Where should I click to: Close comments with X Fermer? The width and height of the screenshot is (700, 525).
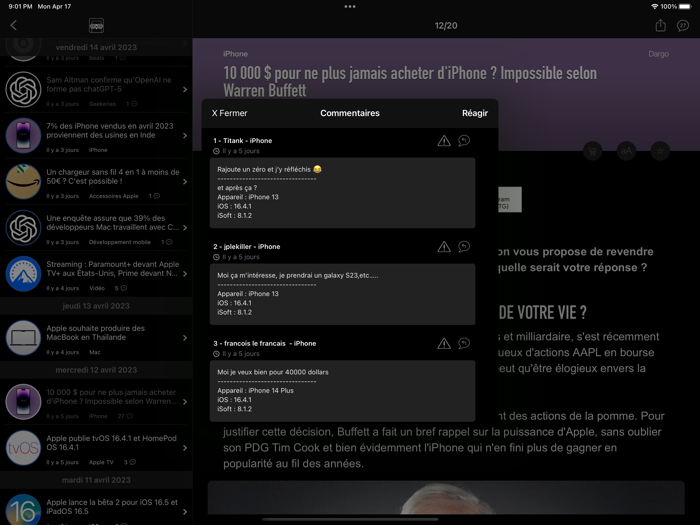click(229, 113)
